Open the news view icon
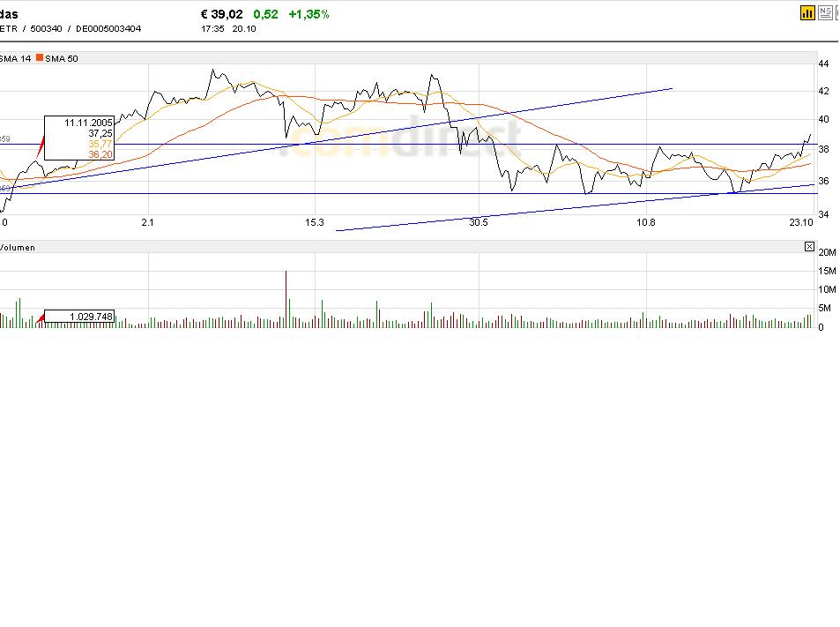 [825, 12]
